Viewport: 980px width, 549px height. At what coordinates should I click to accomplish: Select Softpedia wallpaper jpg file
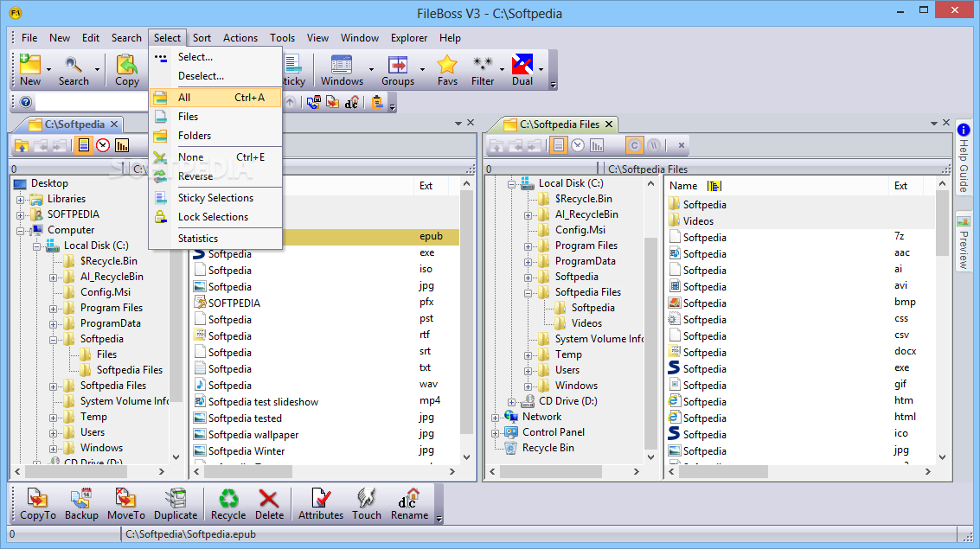coord(253,435)
